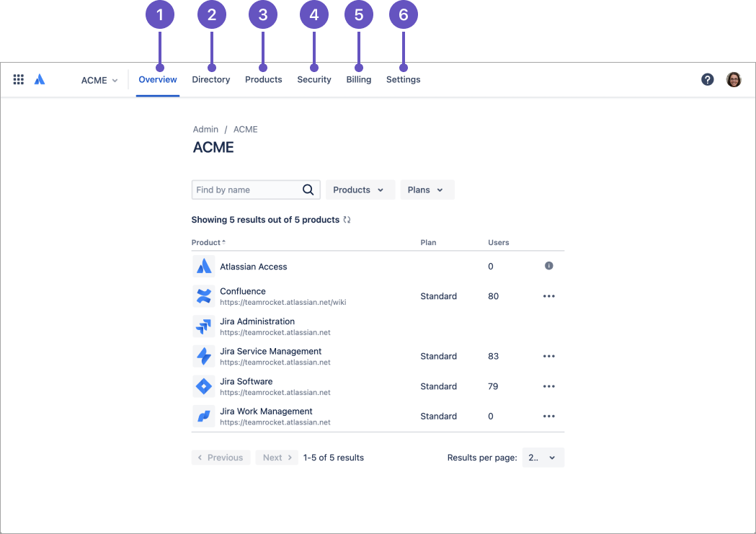Click the Jira Work Management icon
This screenshot has width=756, height=534.
click(204, 416)
